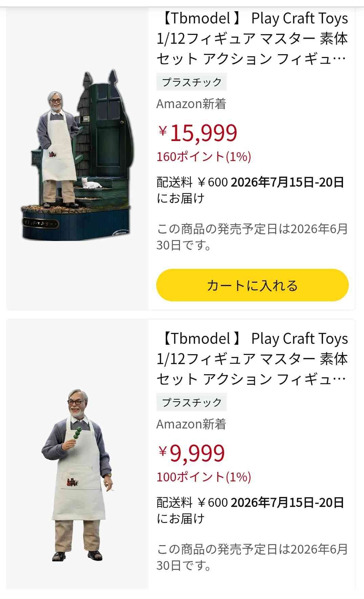Tap second listing release date notice

252,557
